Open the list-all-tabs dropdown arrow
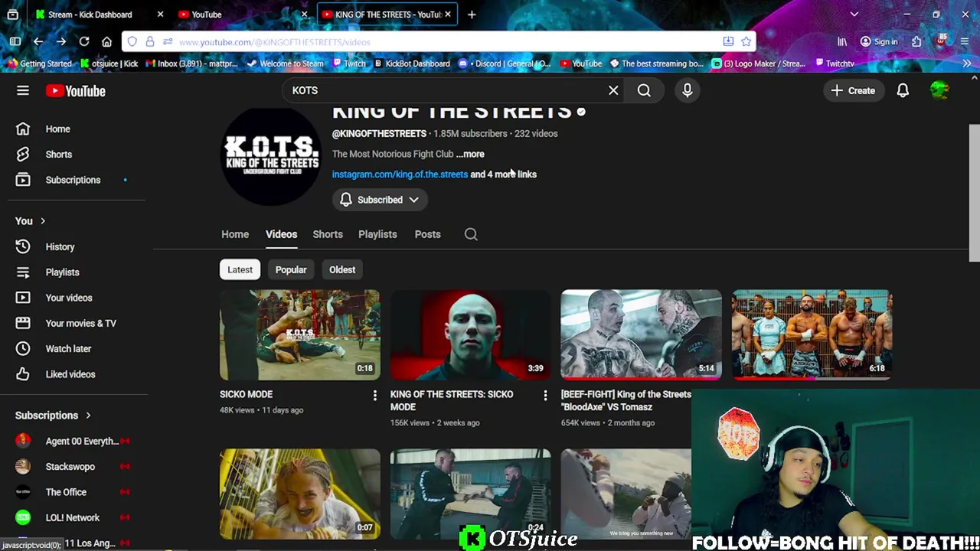This screenshot has width=980, height=551. pyautogui.click(x=854, y=14)
